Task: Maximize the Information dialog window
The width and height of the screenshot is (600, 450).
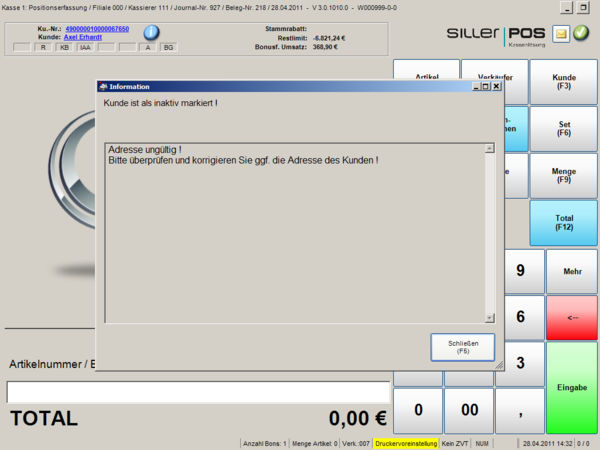Action: [x=486, y=87]
